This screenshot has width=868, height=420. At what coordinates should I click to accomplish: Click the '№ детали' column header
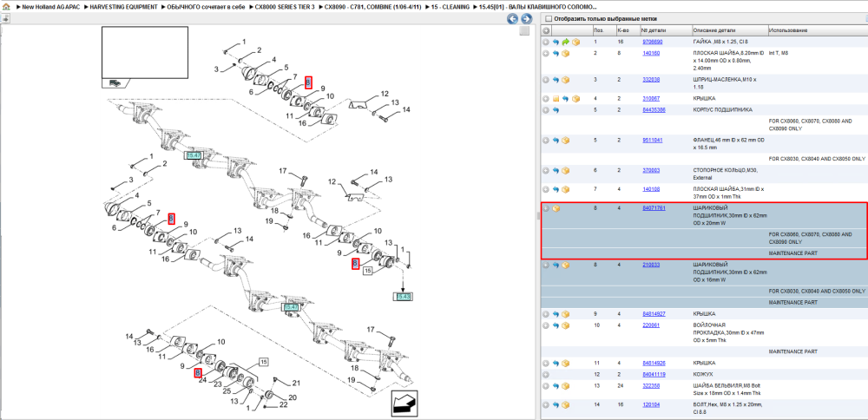tap(666, 30)
